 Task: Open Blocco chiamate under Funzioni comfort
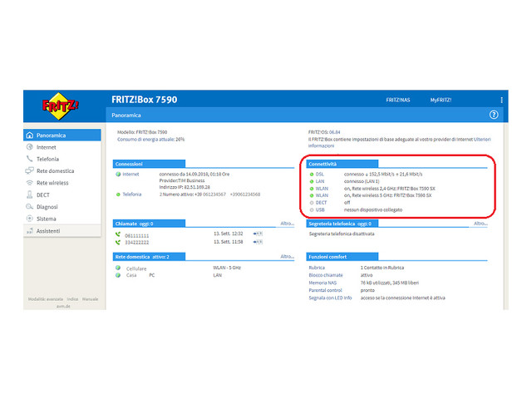tap(326, 275)
